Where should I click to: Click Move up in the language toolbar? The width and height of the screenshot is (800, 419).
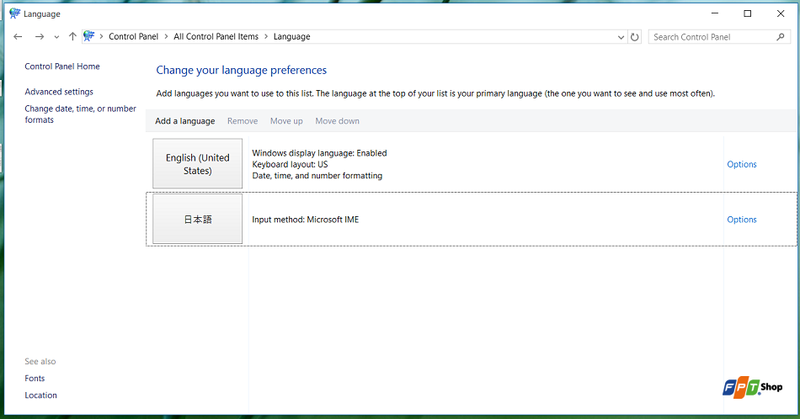tap(286, 121)
